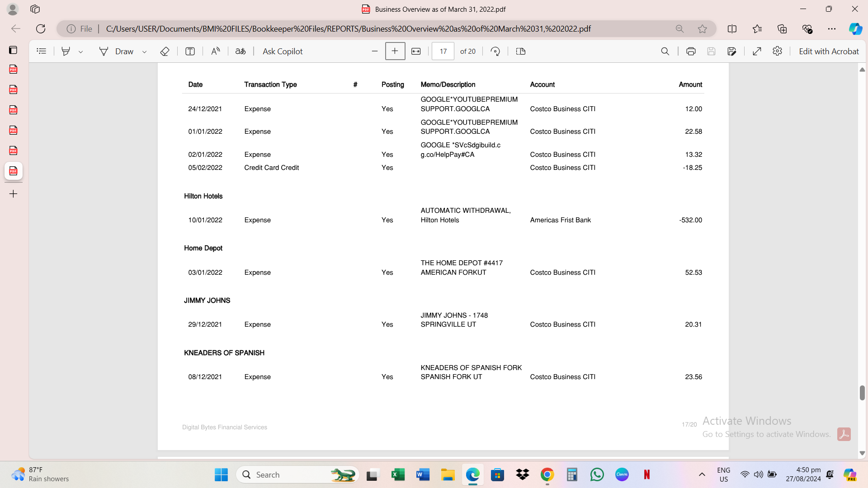Click scroll down arrow of scrollbar
This screenshot has width=868, height=488.
[x=862, y=453]
